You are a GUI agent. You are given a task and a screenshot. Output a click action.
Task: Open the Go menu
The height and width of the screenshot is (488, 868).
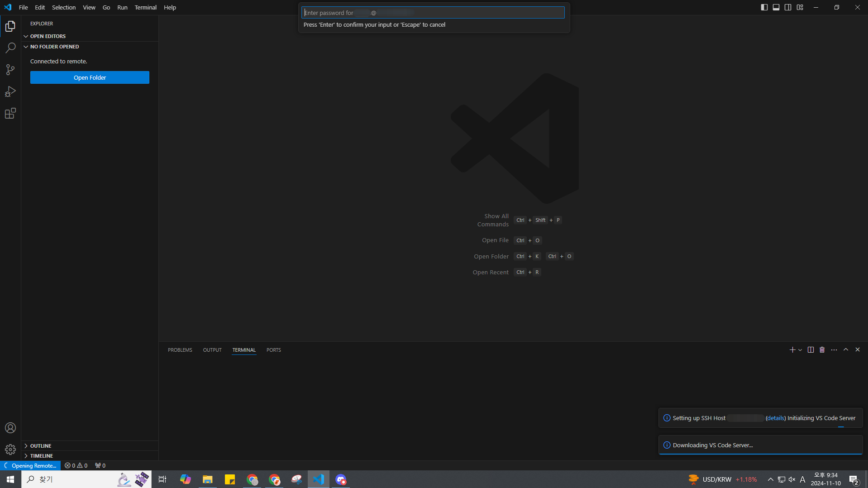106,7
